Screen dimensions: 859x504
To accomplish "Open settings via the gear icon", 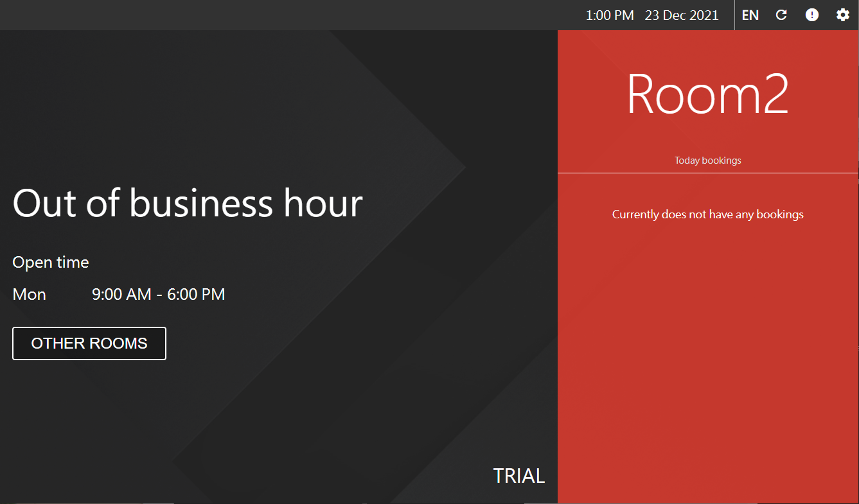I will click(843, 15).
